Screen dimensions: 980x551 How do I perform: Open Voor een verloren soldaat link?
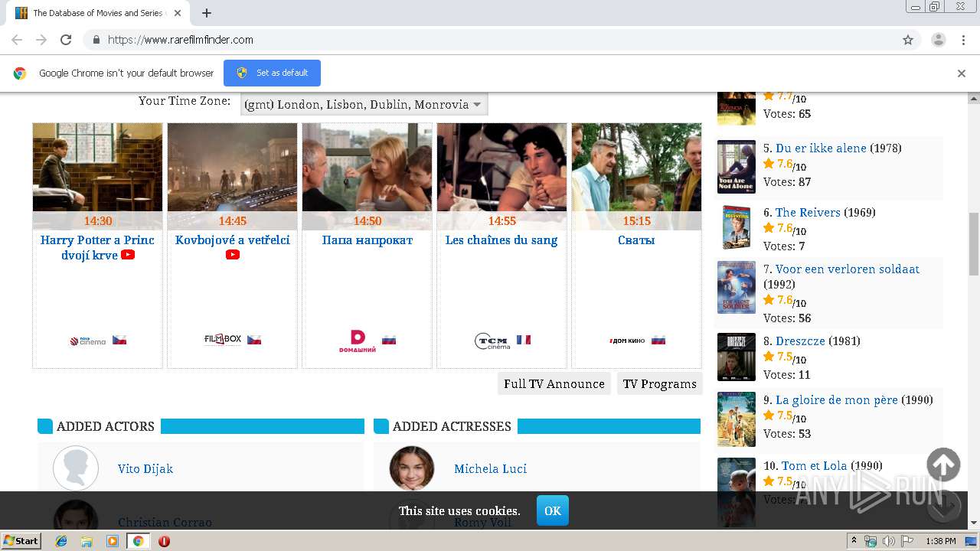848,269
